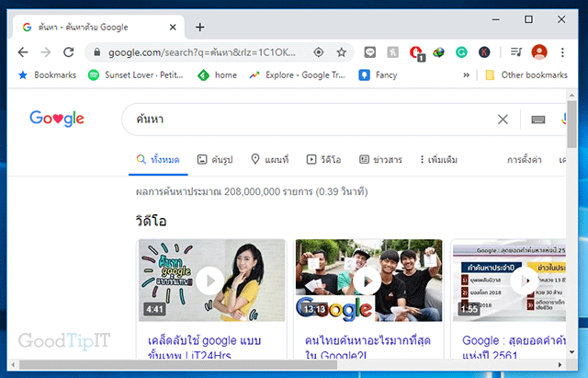Close the Google search tab
Screen dimensions: 588x378
click(x=173, y=27)
